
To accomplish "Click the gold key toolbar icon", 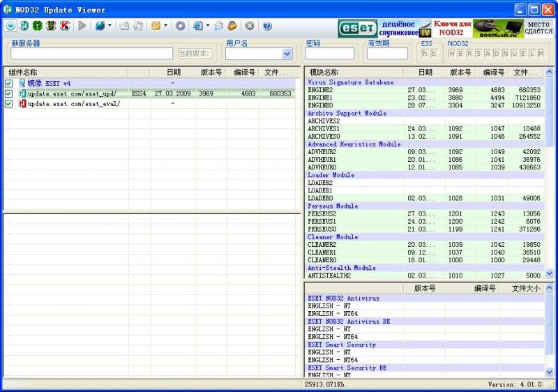I will [156, 26].
